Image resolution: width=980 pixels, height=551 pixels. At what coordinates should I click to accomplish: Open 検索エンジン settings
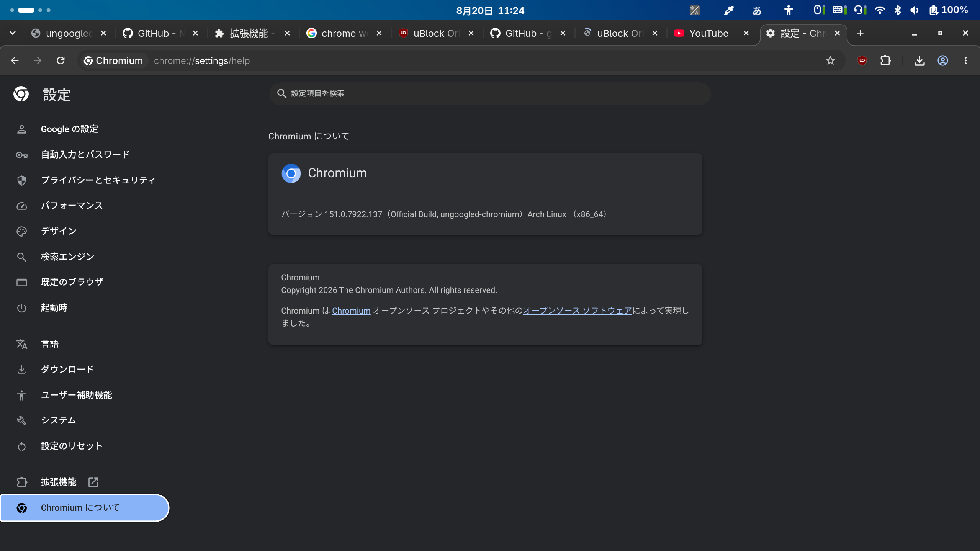point(85,257)
